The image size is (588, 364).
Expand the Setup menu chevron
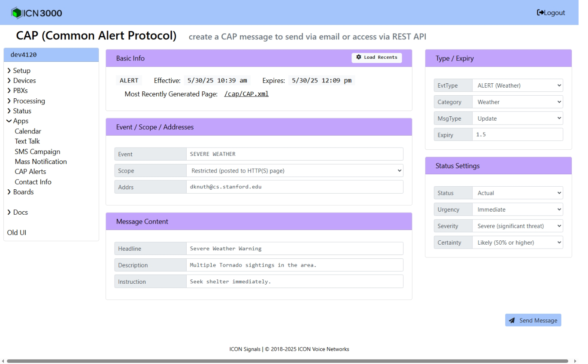click(9, 71)
